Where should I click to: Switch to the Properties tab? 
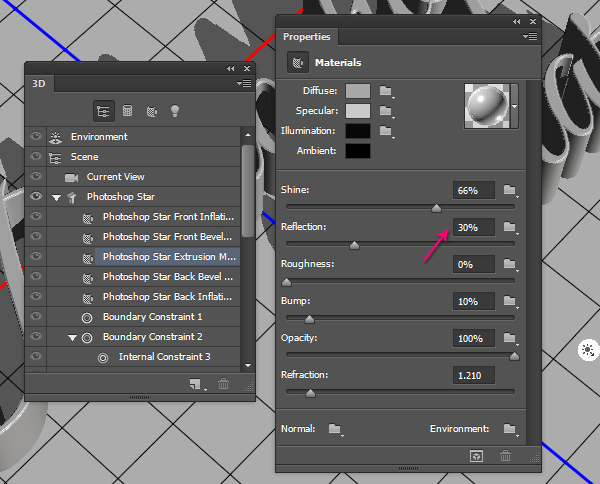[306, 37]
